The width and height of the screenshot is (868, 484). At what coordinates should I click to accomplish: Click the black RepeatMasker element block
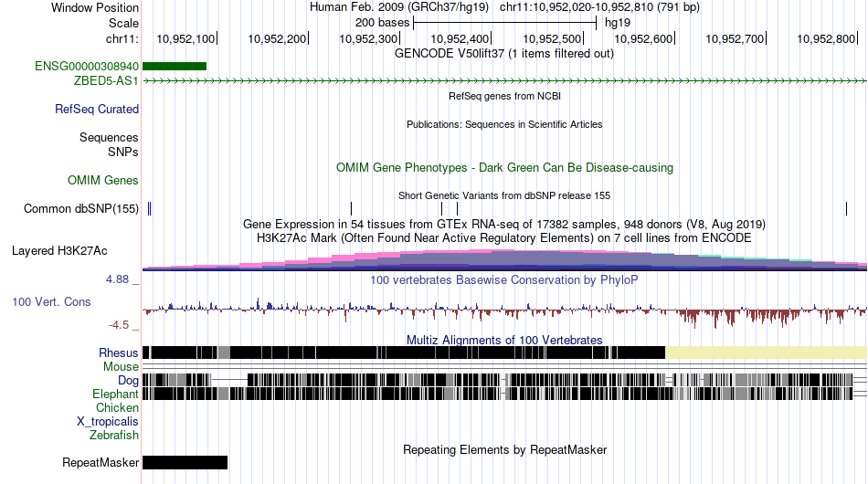(x=185, y=462)
